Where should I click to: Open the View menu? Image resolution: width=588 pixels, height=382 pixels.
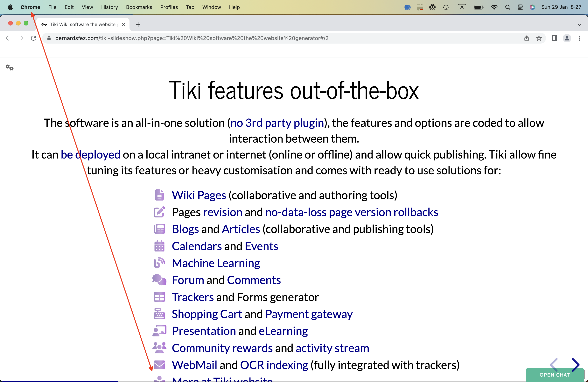pos(87,7)
